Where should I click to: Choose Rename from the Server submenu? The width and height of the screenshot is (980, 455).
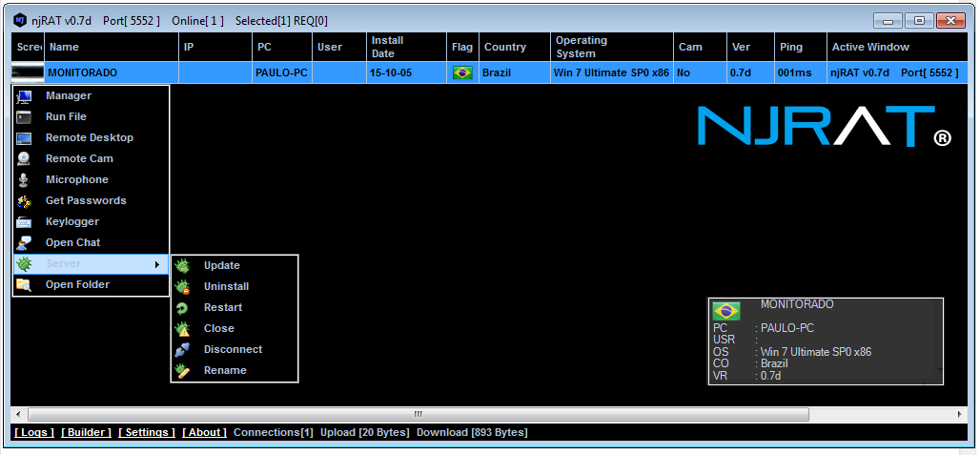pyautogui.click(x=225, y=371)
